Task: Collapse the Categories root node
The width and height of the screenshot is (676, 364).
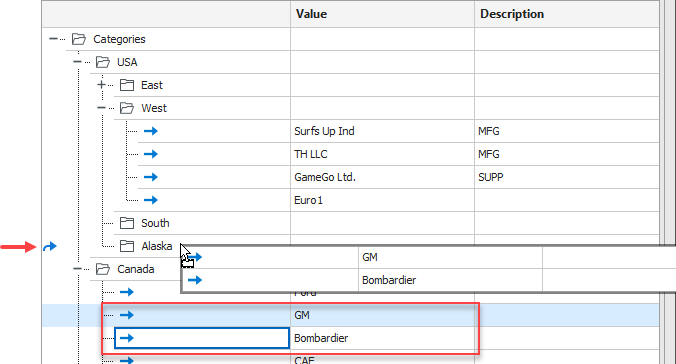Action: (53, 39)
